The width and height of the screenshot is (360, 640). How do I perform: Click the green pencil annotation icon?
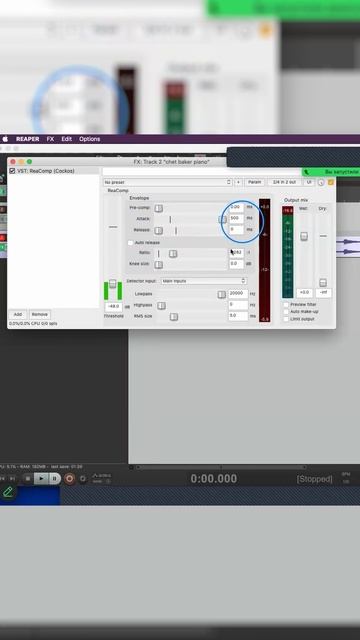[8, 492]
